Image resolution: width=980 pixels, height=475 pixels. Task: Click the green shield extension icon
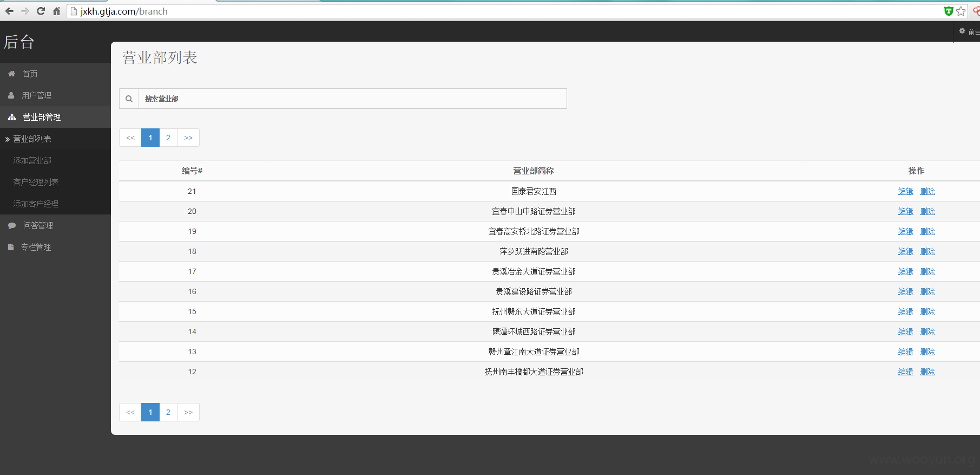[949, 11]
